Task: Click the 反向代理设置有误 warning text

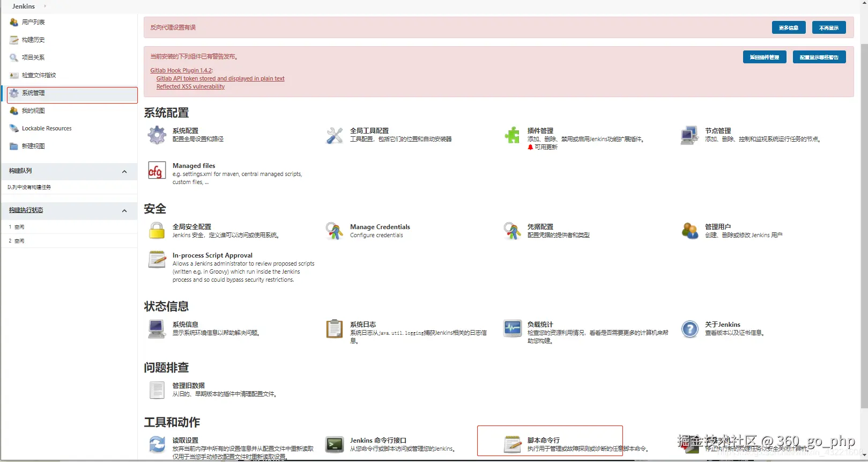Action: tap(173, 27)
